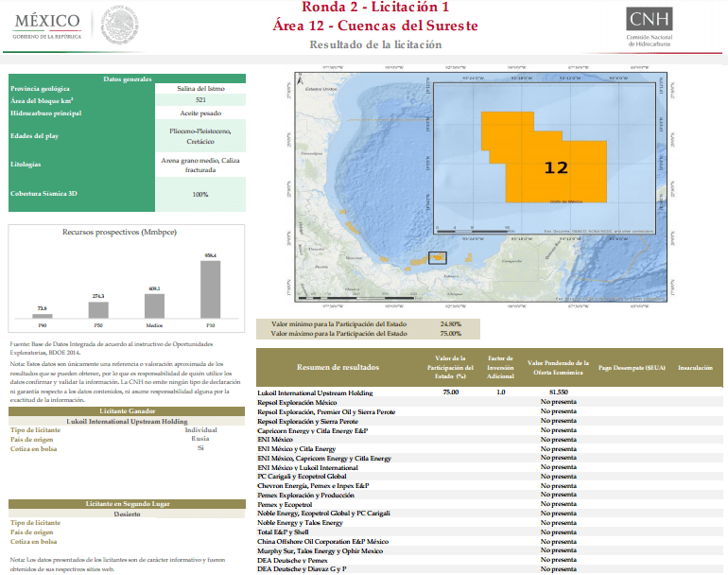This screenshot has width=728, height=575.
Task: Select the Repsol Exploración México row
Action: 490,402
